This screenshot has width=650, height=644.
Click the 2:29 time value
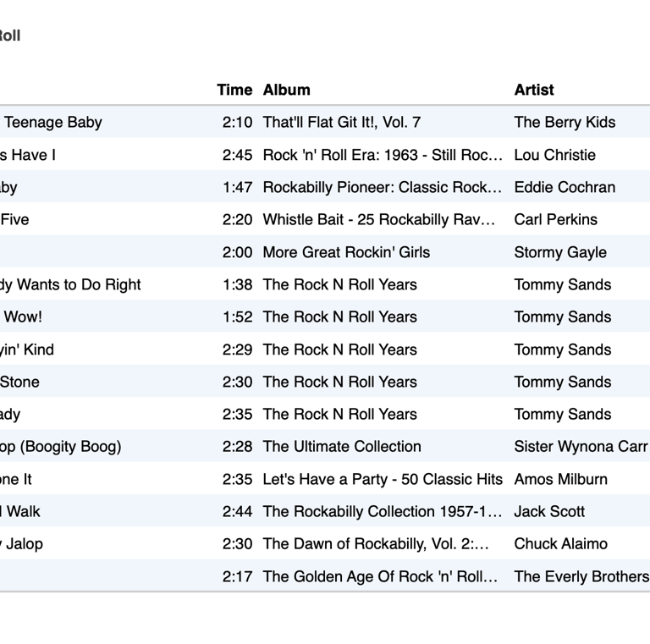[x=237, y=350]
